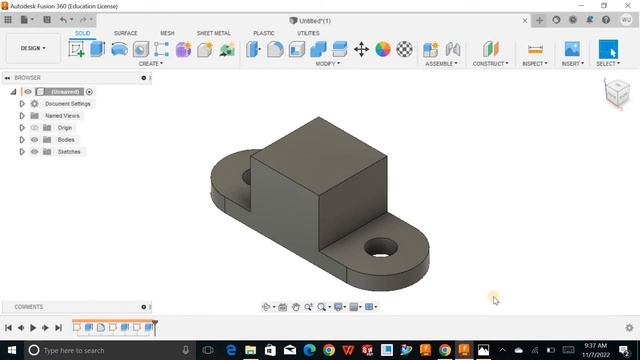Select the purple Create Form tool

(183, 49)
